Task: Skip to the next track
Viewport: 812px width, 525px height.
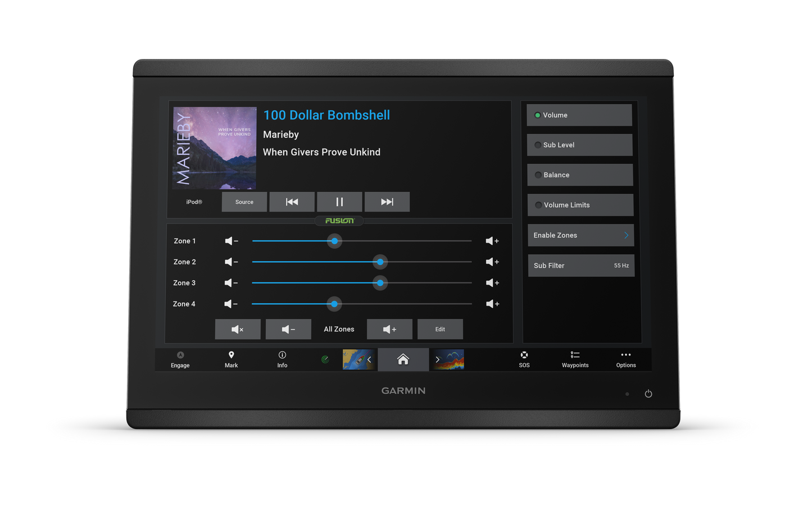Action: pyautogui.click(x=387, y=202)
